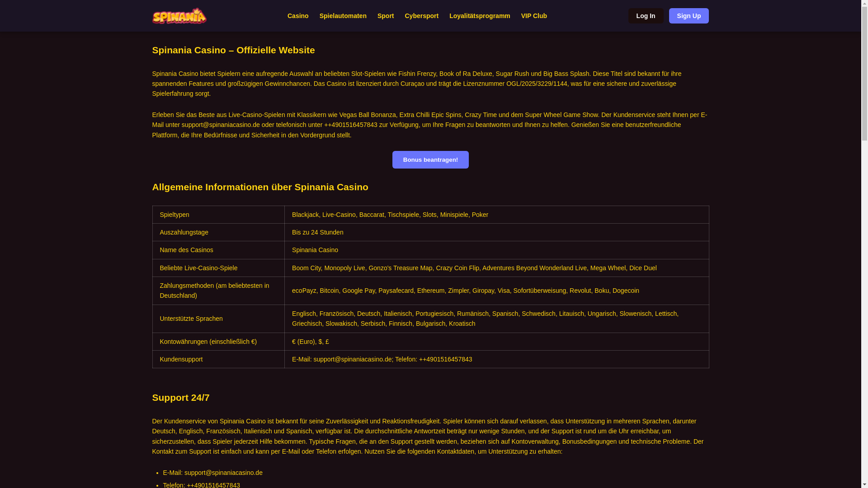
Task: Click the Log In button
Action: pyautogui.click(x=646, y=16)
